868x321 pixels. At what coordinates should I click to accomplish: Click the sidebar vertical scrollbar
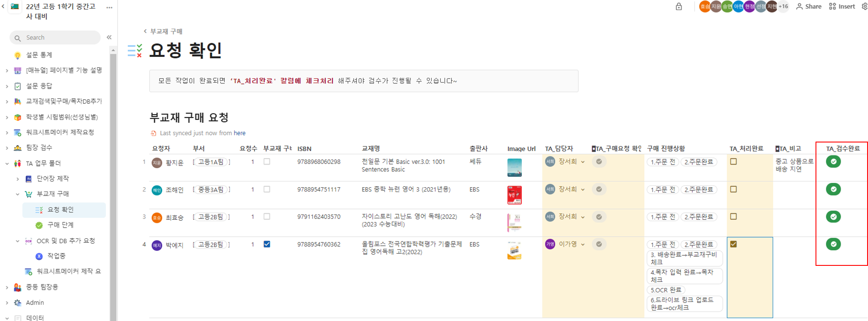tap(113, 187)
